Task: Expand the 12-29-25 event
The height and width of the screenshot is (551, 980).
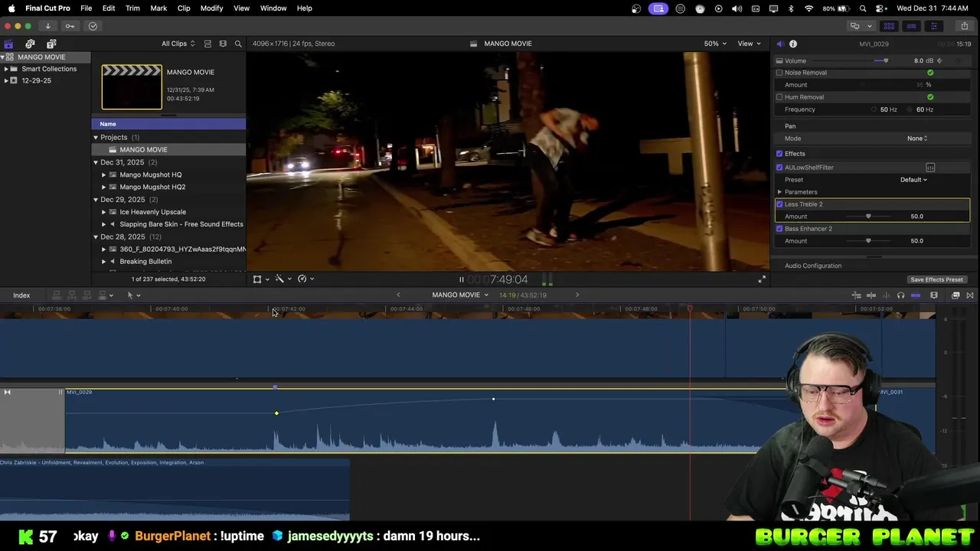Action: point(6,80)
